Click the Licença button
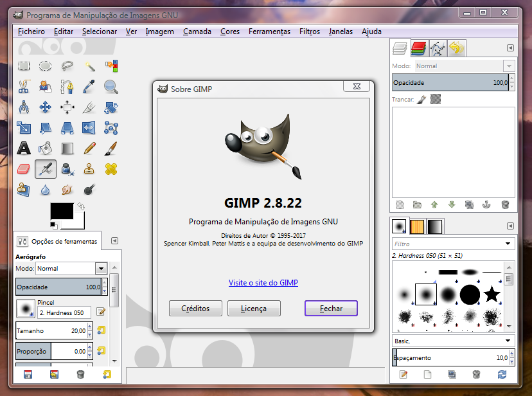Viewport: 532px width, 396px height. pyautogui.click(x=254, y=308)
